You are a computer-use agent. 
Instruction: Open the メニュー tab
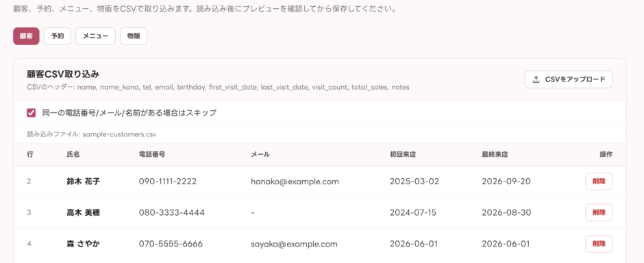96,36
